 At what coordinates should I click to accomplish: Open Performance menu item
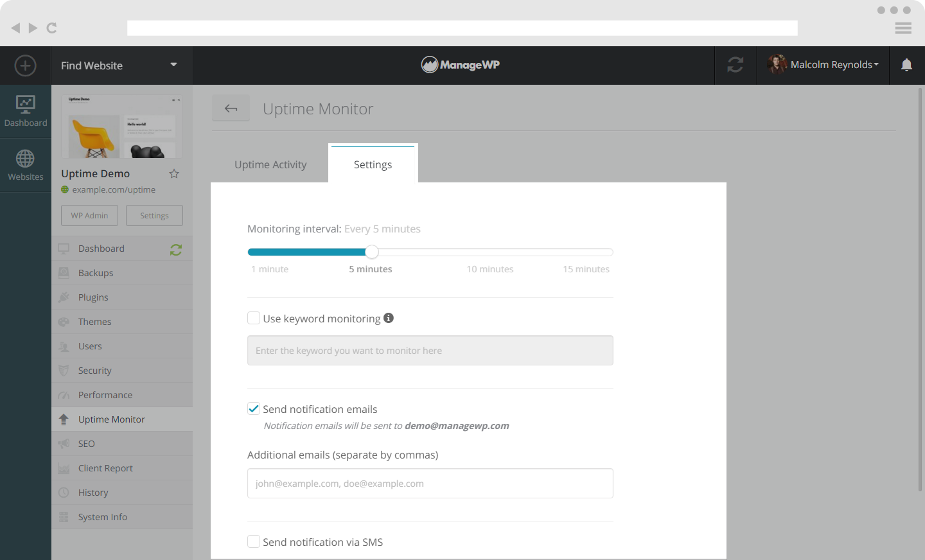(122, 395)
